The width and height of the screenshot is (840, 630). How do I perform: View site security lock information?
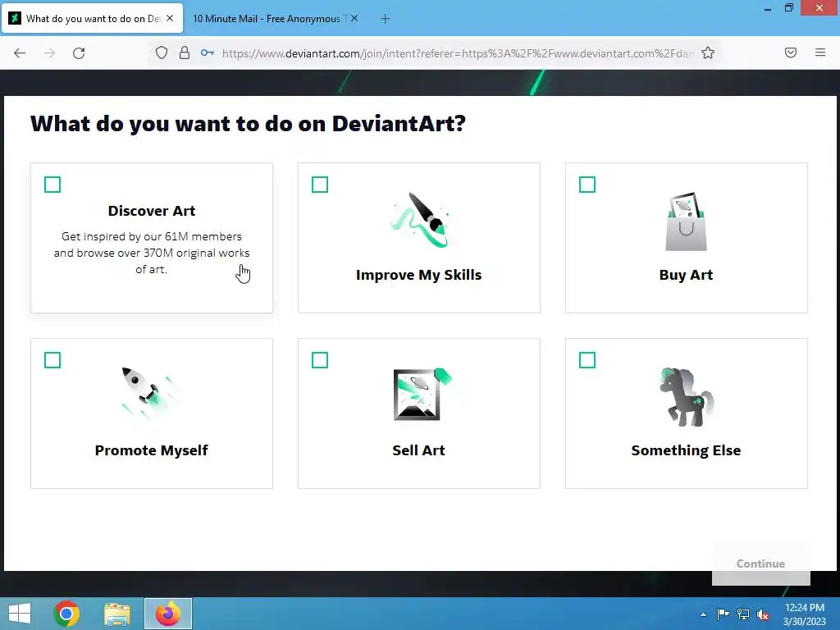pos(185,52)
